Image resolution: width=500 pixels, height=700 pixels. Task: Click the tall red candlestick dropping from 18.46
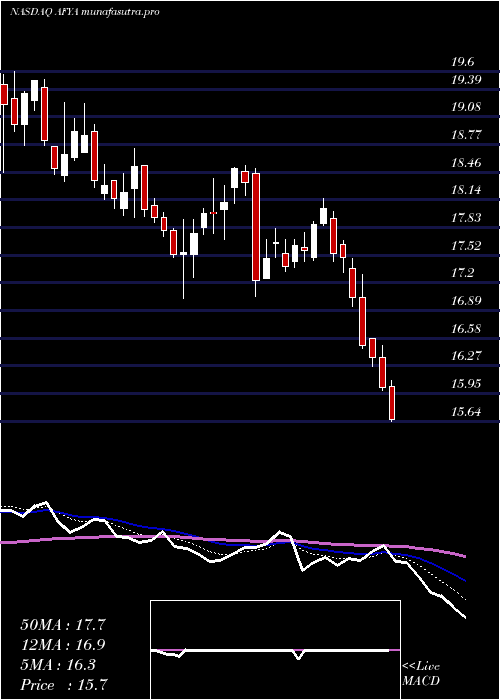[x=256, y=227]
